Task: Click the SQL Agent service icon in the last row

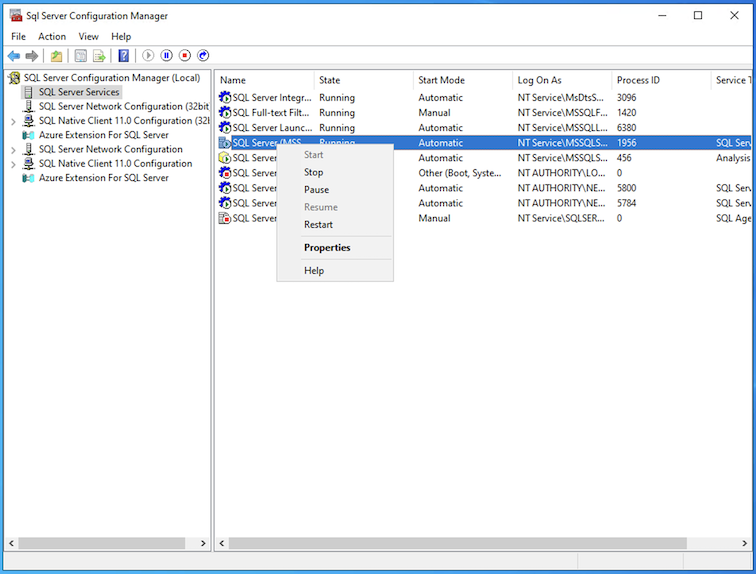Action: coord(225,218)
